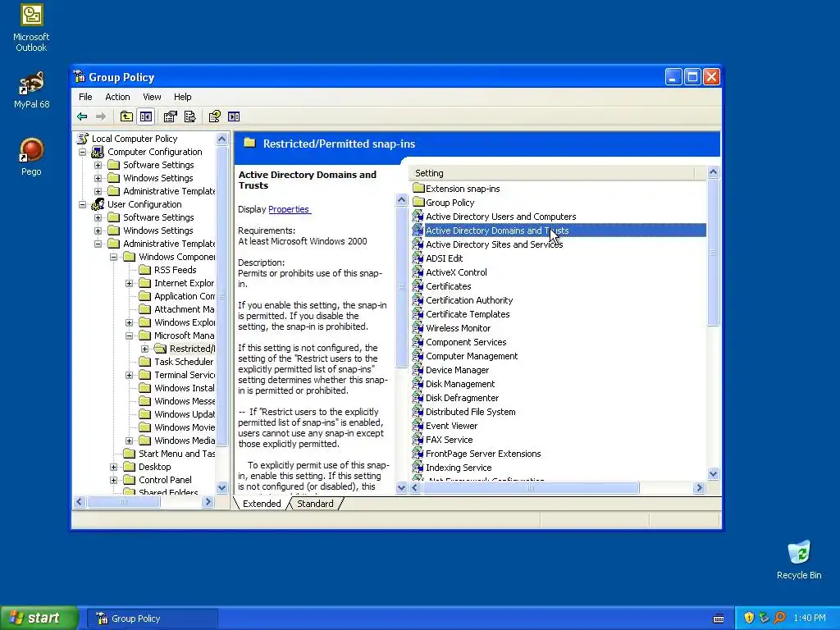840x630 pixels.
Task: Expand the Internet Explorer tree node
Action: pyautogui.click(x=129, y=283)
